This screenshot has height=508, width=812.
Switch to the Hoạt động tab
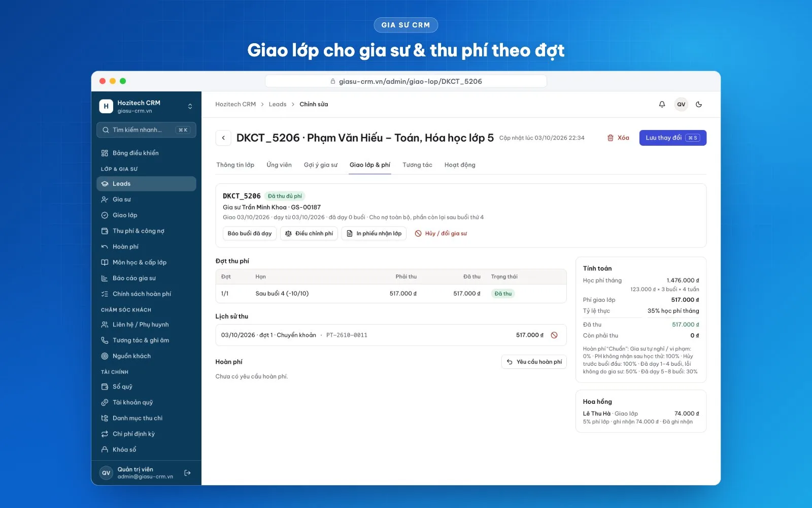tap(460, 165)
